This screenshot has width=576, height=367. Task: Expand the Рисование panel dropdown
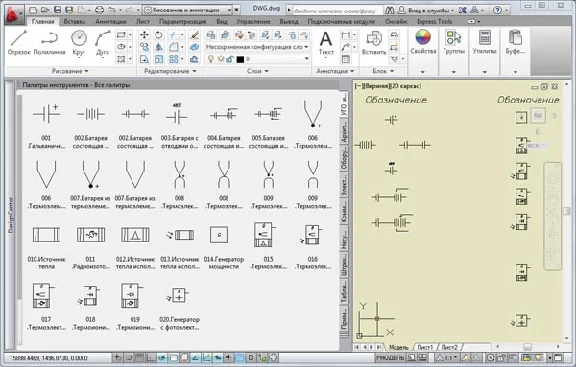coord(70,71)
